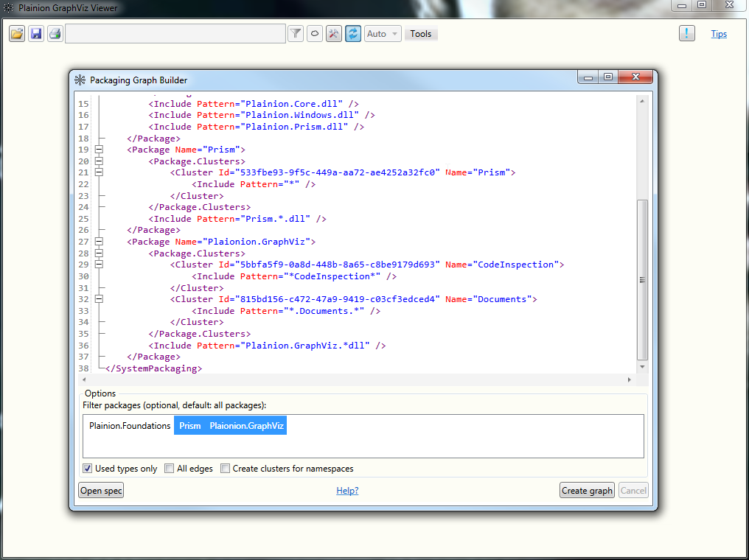Click the Cancel button
Viewport: 749px width, 560px height.
[633, 490]
